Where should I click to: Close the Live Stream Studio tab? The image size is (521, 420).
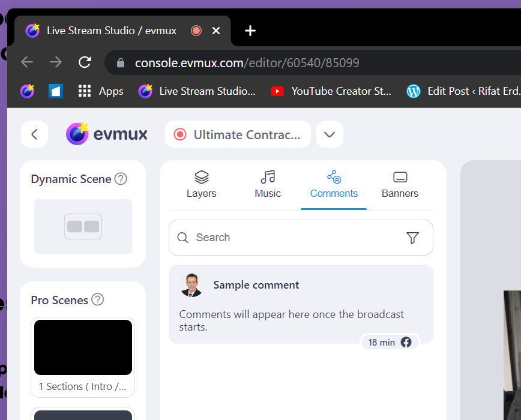tap(216, 31)
